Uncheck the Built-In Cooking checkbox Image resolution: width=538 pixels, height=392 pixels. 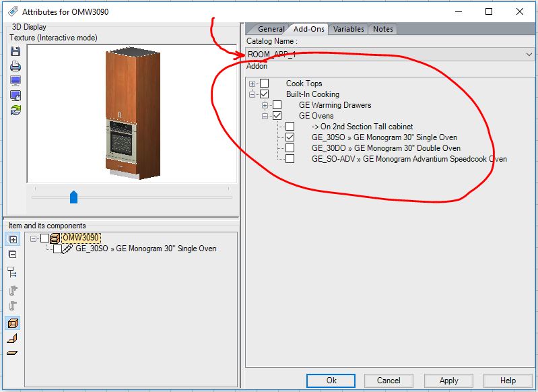(x=264, y=94)
